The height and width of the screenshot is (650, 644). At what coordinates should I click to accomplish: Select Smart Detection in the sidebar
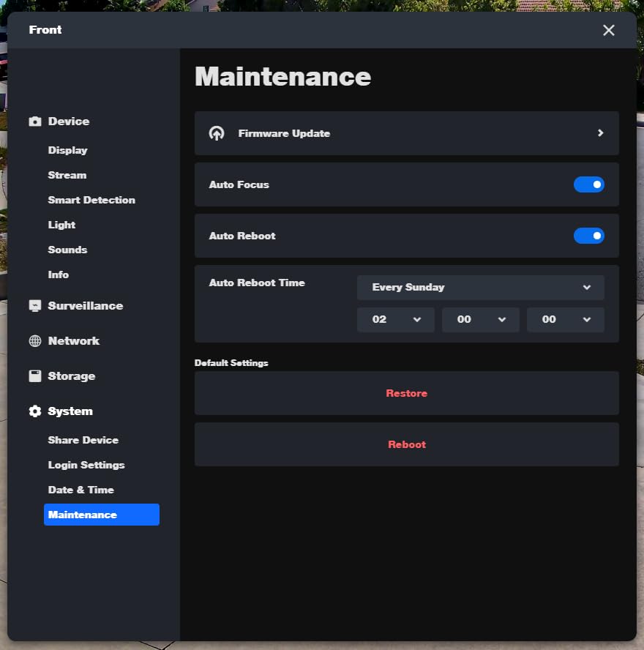[91, 200]
